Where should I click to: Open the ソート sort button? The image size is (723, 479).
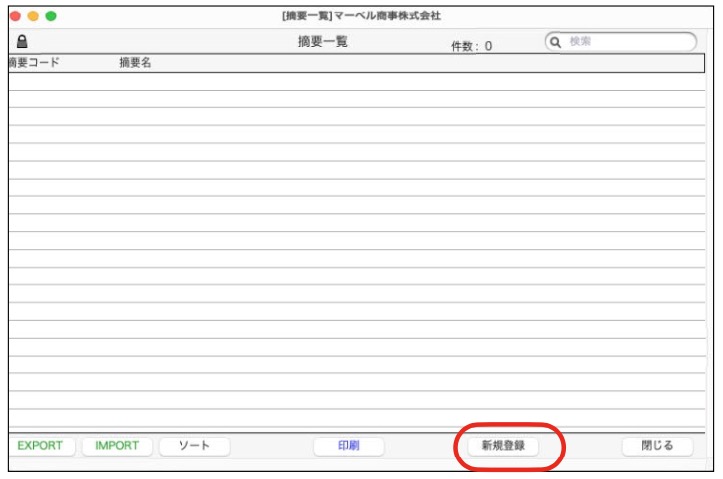[x=194, y=446]
